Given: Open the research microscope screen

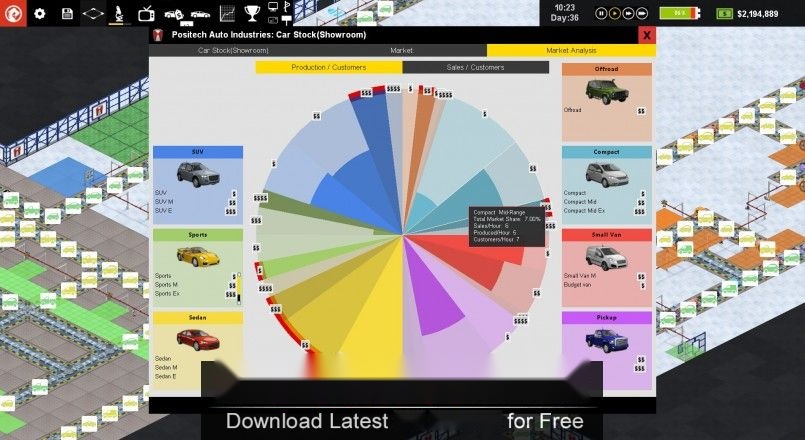Looking at the screenshot, I should (119, 13).
